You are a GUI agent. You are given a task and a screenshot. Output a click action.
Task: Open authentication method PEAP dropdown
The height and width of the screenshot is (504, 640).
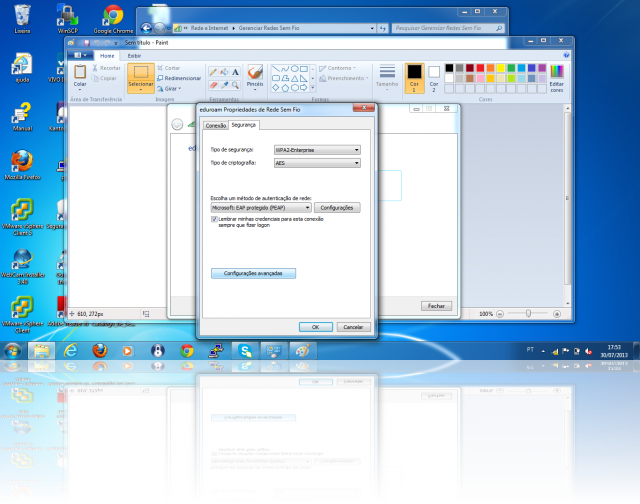click(261, 208)
